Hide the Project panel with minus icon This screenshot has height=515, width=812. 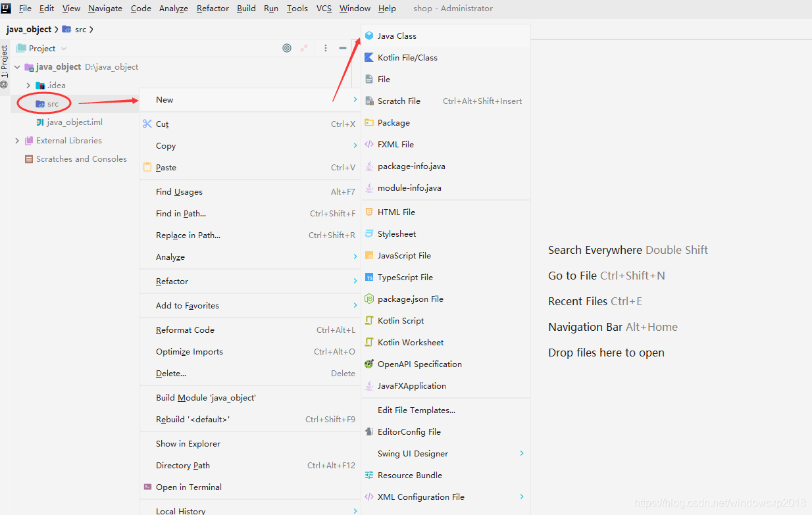[343, 48]
